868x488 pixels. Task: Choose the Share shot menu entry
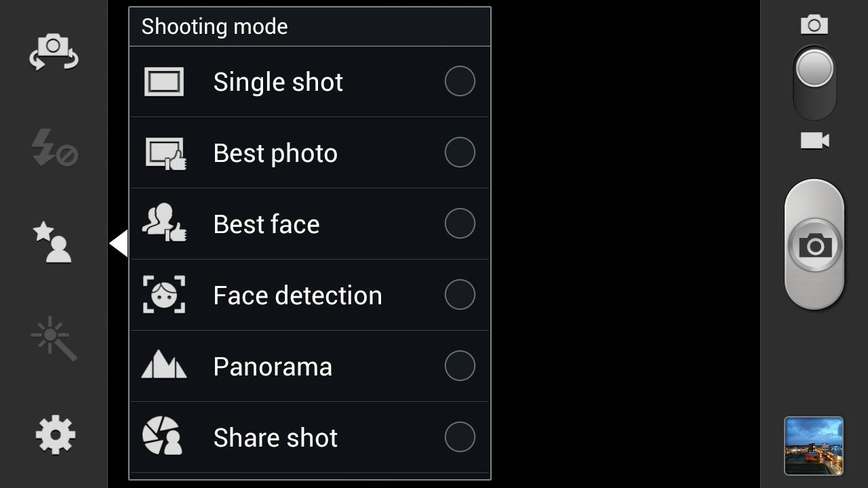(x=310, y=437)
